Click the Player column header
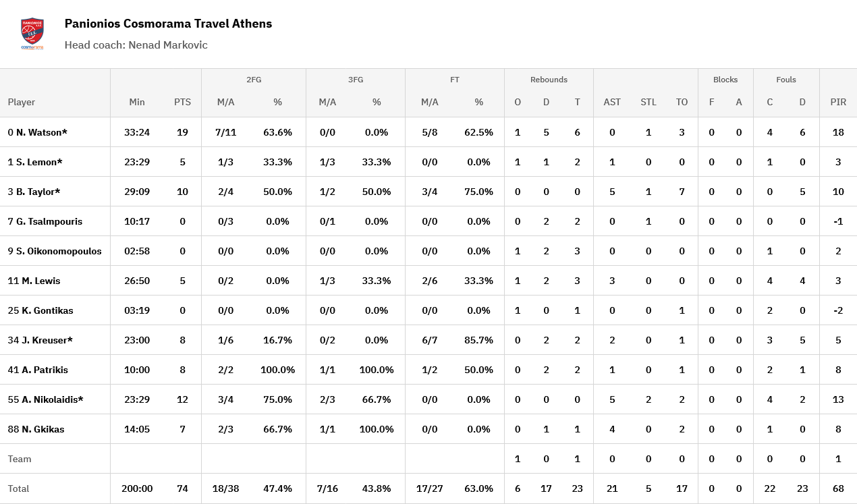The width and height of the screenshot is (857, 504). (x=22, y=102)
